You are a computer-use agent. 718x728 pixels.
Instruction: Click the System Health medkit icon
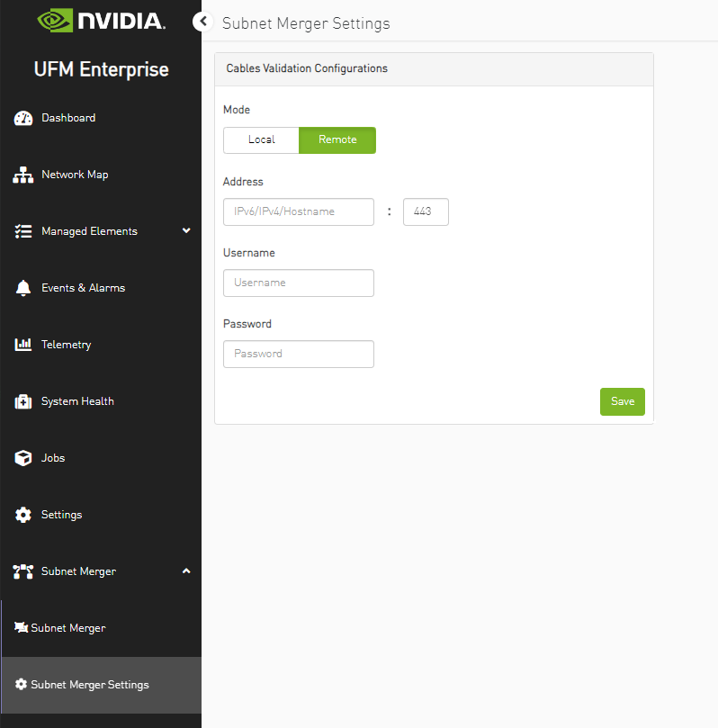23,402
